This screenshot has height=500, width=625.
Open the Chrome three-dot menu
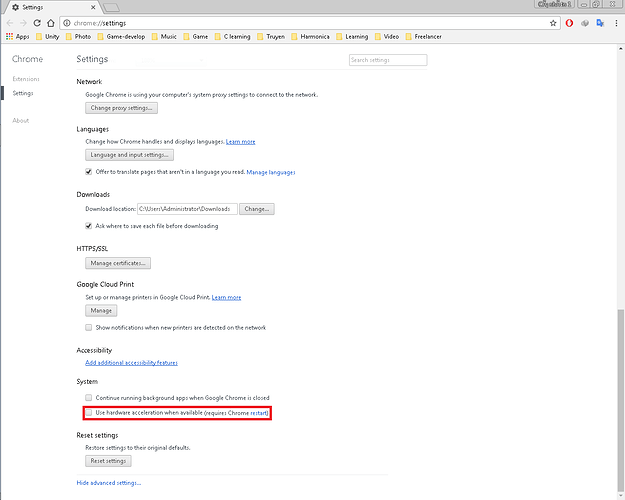pos(616,23)
